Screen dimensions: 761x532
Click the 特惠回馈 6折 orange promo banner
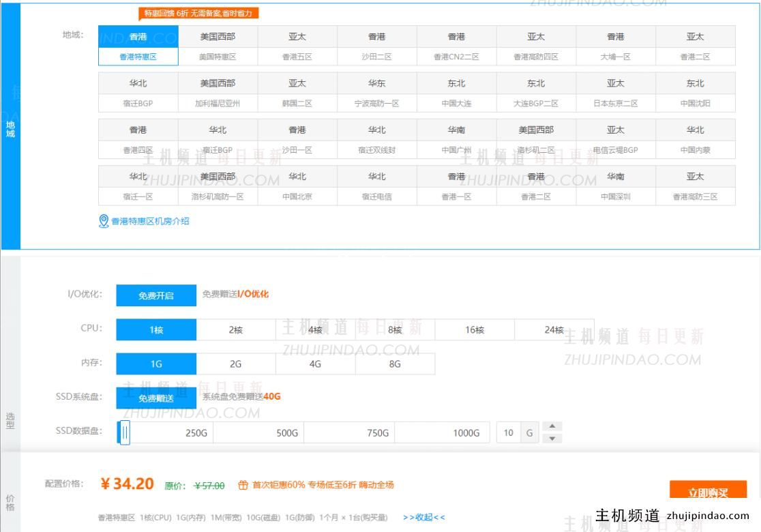(x=198, y=14)
